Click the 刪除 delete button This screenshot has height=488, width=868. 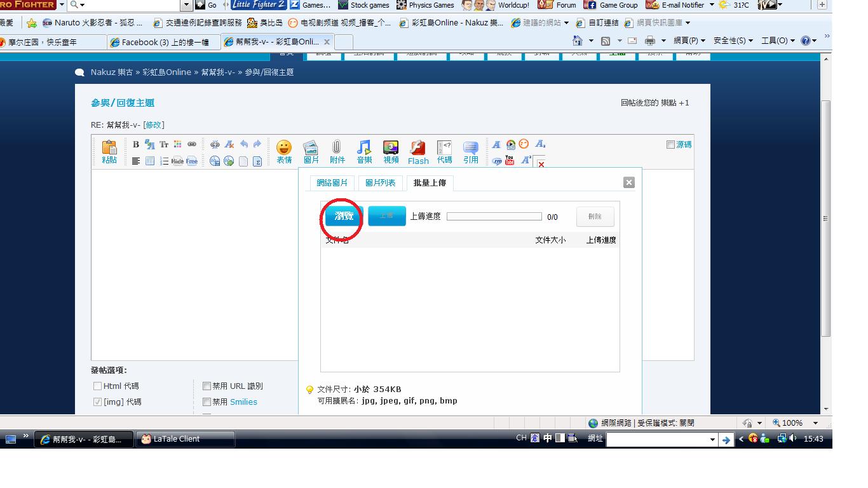click(x=595, y=217)
